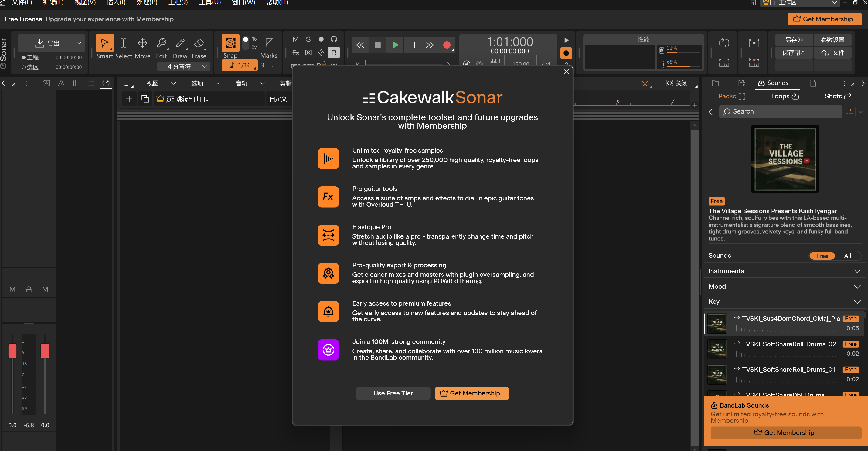Click the sounds filter sliders icon
Viewport: 868px width, 451px height.
coord(849,111)
